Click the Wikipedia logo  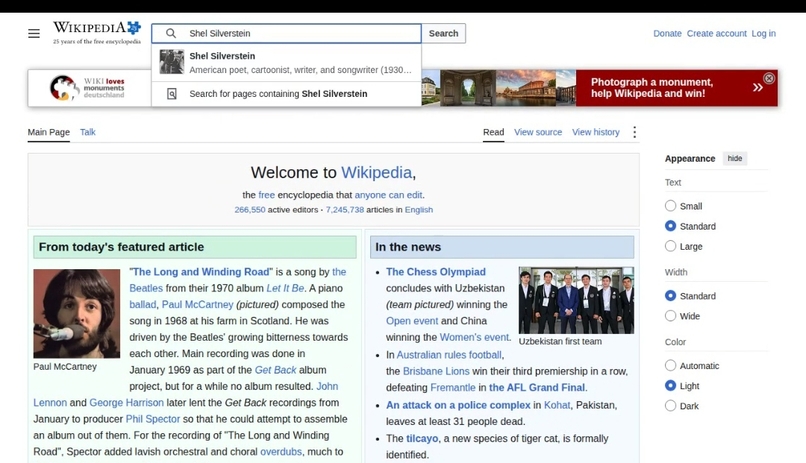(97, 32)
